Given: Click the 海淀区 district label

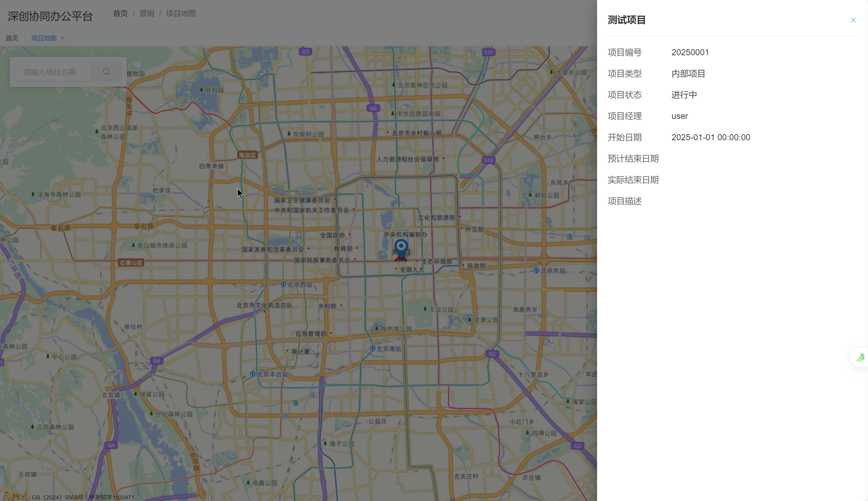Looking at the screenshot, I should click(247, 155).
